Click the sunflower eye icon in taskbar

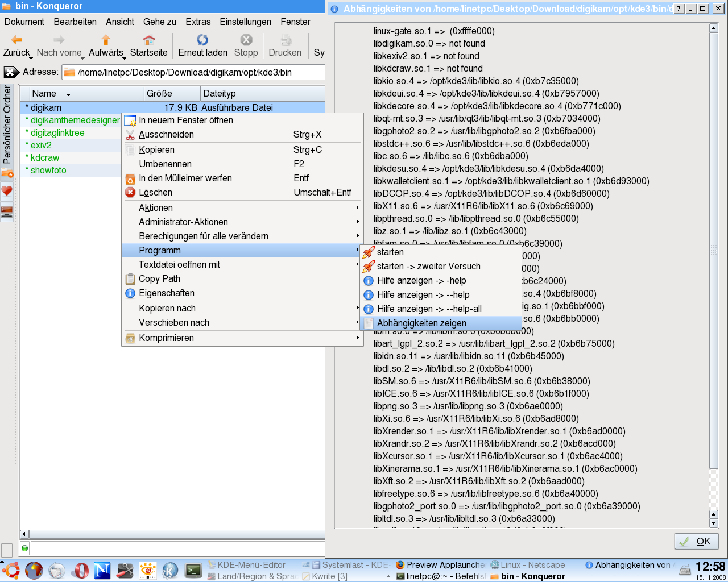(x=147, y=570)
